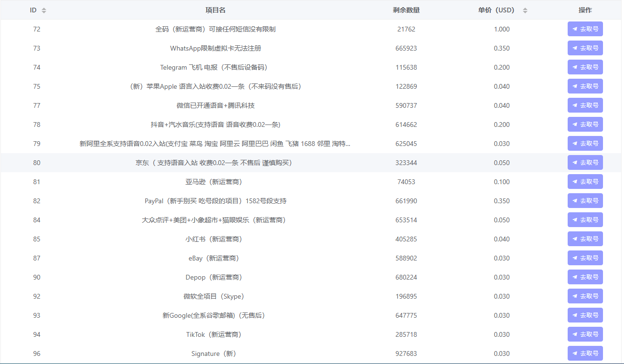Select PayPal 1582号段支持 project name
Viewport: 624px width, 364px height.
pos(215,201)
